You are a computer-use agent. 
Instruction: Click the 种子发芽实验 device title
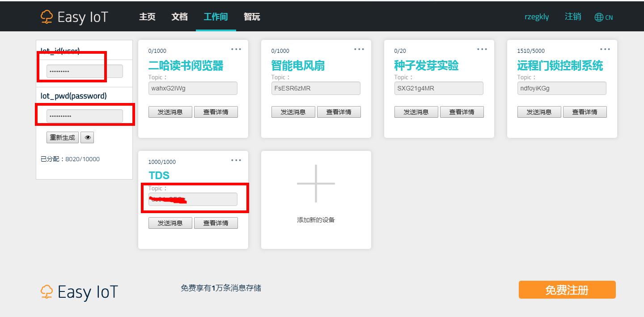(x=426, y=66)
